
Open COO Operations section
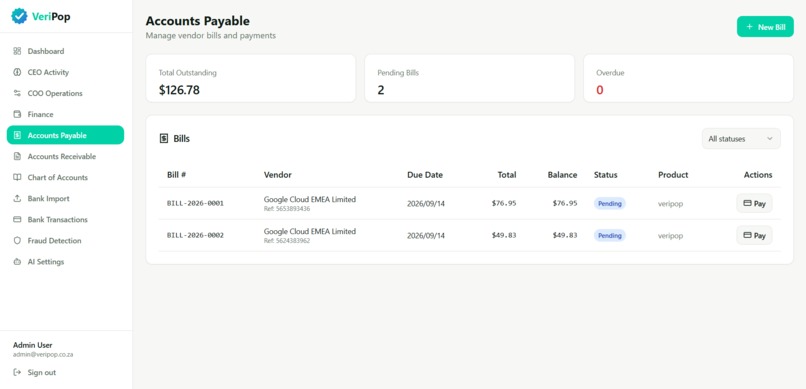pos(65,94)
